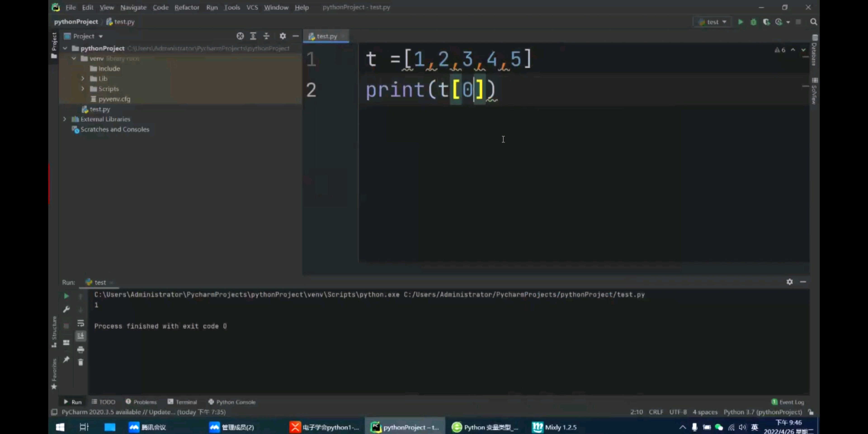The height and width of the screenshot is (434, 868).
Task: Expand the Lib folder
Action: pyautogui.click(x=83, y=78)
